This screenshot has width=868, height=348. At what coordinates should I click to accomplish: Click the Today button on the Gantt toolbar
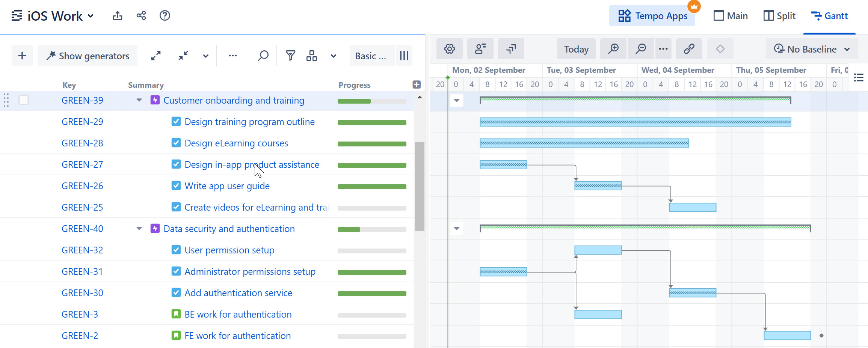(x=576, y=49)
